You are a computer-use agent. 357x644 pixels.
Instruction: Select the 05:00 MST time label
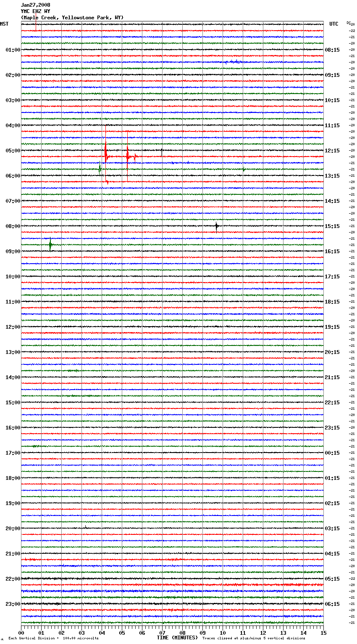tap(13, 151)
